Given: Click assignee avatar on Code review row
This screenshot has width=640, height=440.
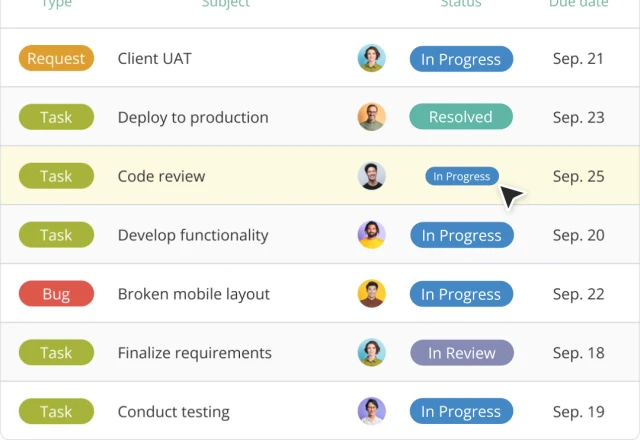Looking at the screenshot, I should coord(372,176).
